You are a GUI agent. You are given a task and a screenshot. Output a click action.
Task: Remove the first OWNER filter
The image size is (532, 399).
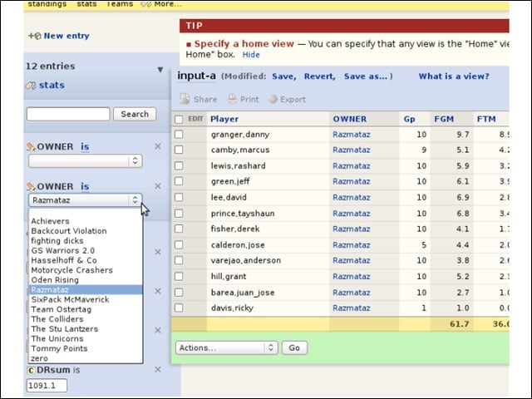point(158,146)
